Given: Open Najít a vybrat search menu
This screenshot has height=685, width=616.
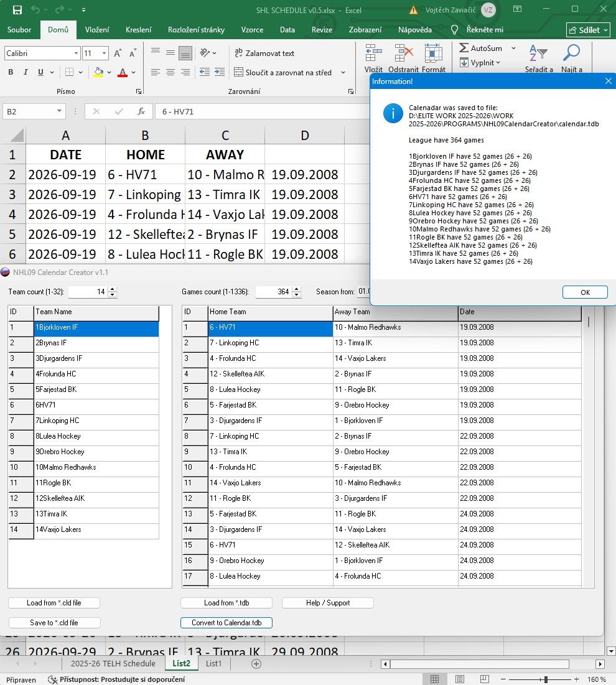Looking at the screenshot, I should (x=571, y=58).
